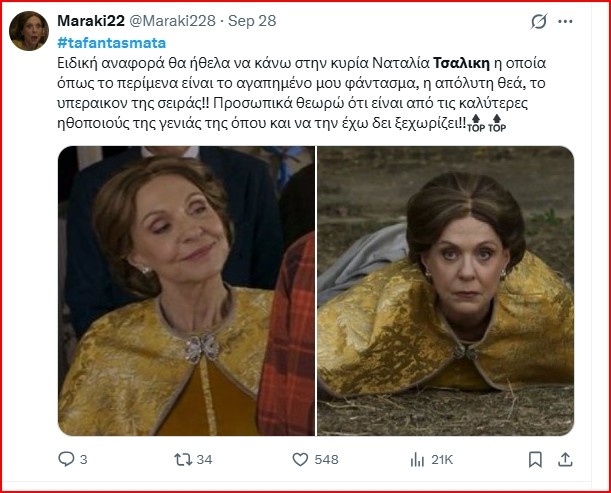Click the Grok slashed-circle icon

click(539, 22)
